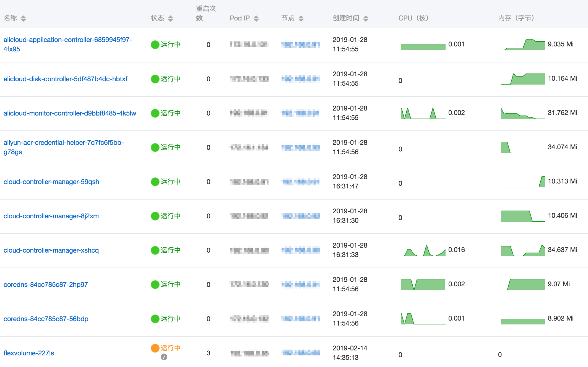Image resolution: width=588 pixels, height=367 pixels.
Task: Click memory sparkline showing 10.313 Mi
Action: 523,182
